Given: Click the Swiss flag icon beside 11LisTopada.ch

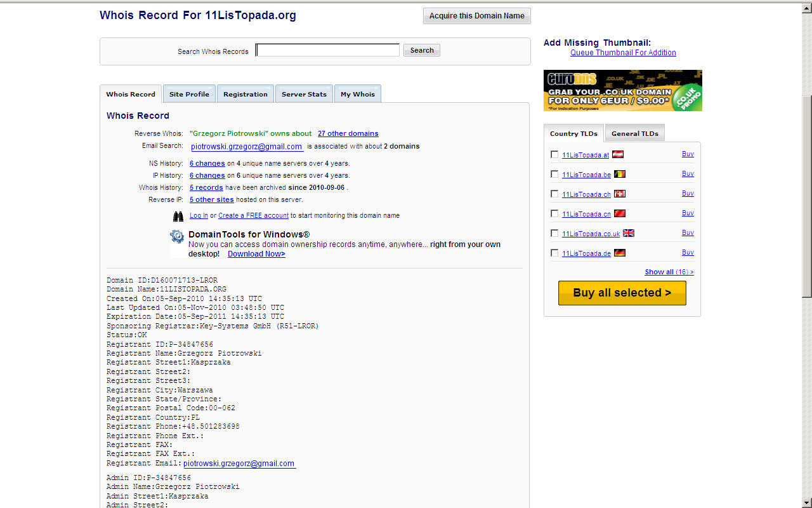Looking at the screenshot, I should [x=619, y=194].
